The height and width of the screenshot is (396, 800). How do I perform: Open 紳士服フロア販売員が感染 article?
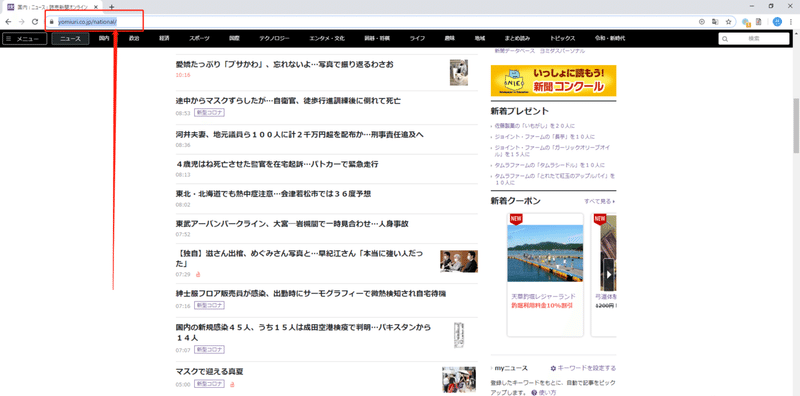pyautogui.click(x=311, y=294)
